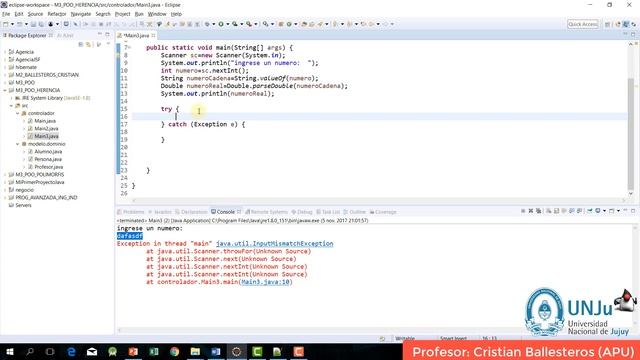This screenshot has width=640, height=360.
Task: Open java.util.InputMismatchException link in console
Action: coord(274,243)
